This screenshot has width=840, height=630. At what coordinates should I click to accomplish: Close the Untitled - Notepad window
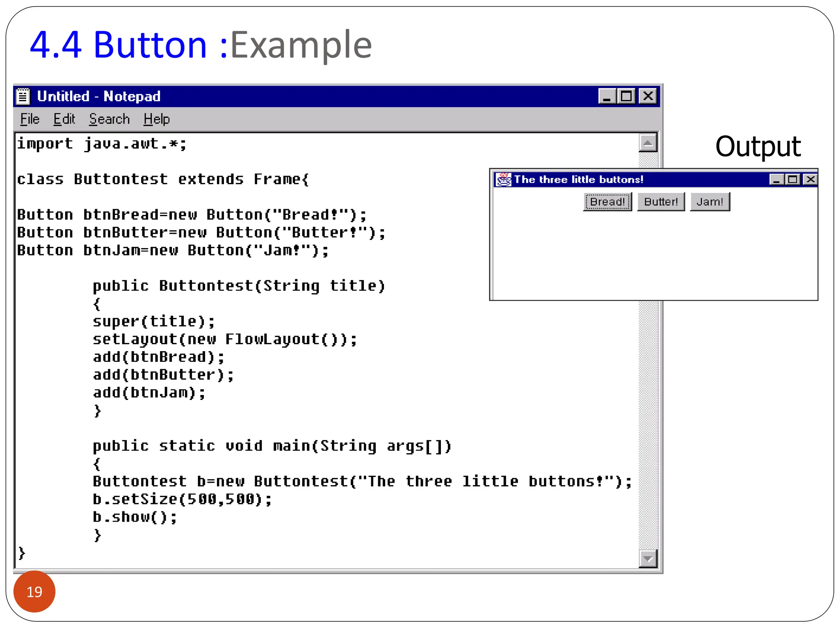[x=648, y=96]
